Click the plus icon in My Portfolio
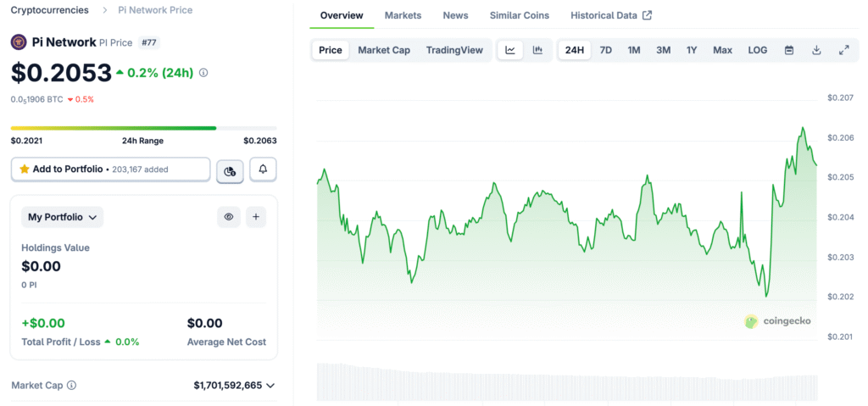Screen dimensions: 868x406 point(256,217)
